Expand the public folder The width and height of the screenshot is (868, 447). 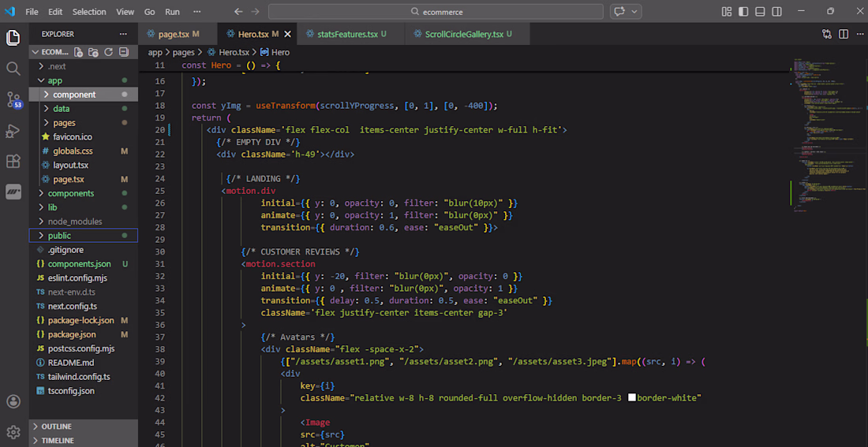point(59,236)
